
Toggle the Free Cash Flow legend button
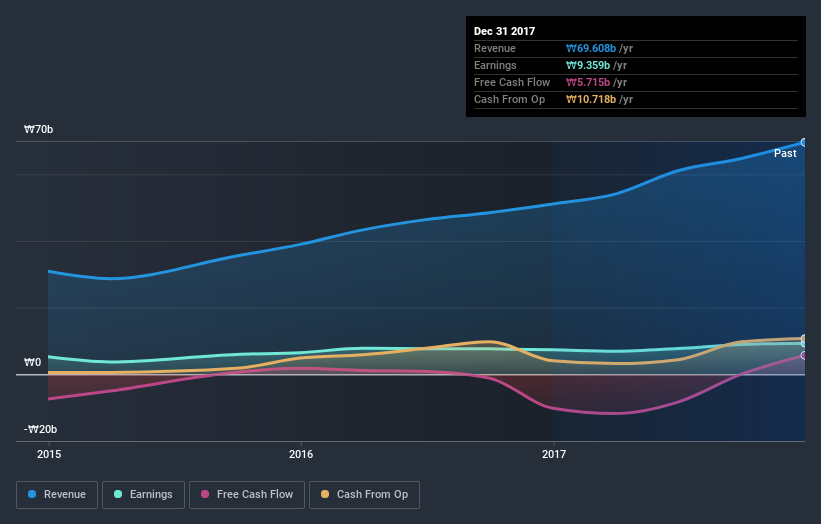click(x=247, y=495)
